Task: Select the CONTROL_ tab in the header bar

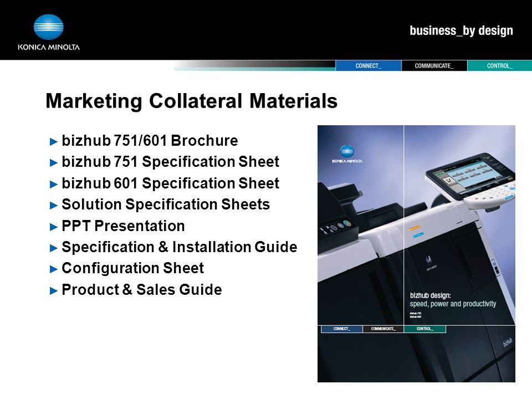Action: click(x=499, y=66)
